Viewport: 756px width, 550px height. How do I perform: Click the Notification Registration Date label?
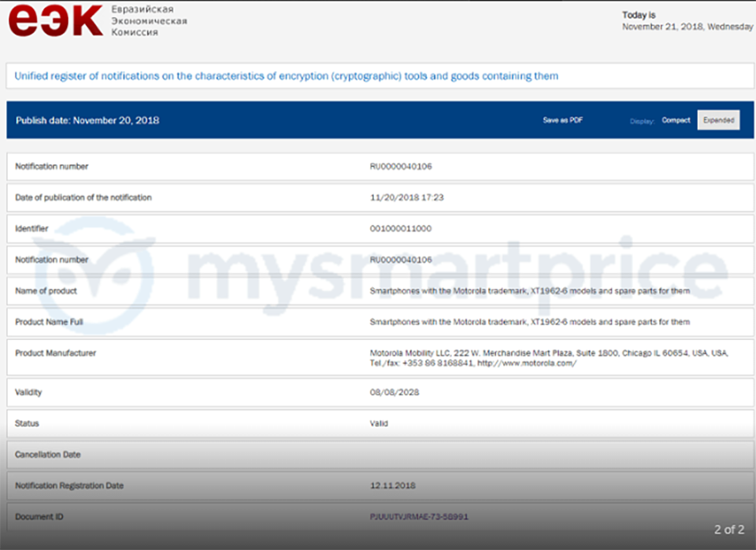[69, 486]
